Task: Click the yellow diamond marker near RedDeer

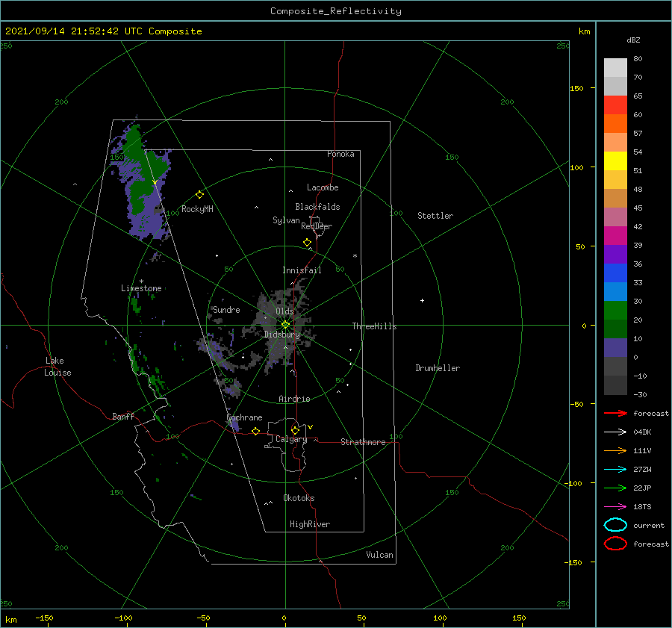Action: pyautogui.click(x=308, y=242)
